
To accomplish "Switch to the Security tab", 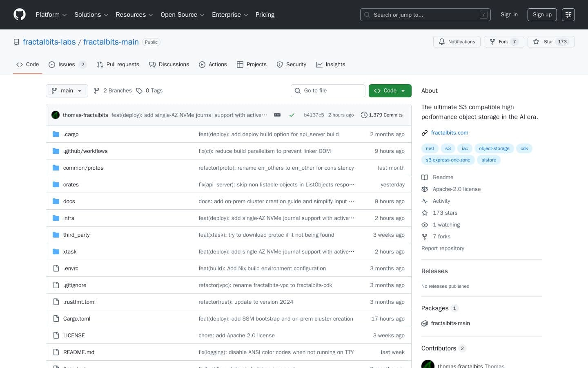I will [x=291, y=65].
